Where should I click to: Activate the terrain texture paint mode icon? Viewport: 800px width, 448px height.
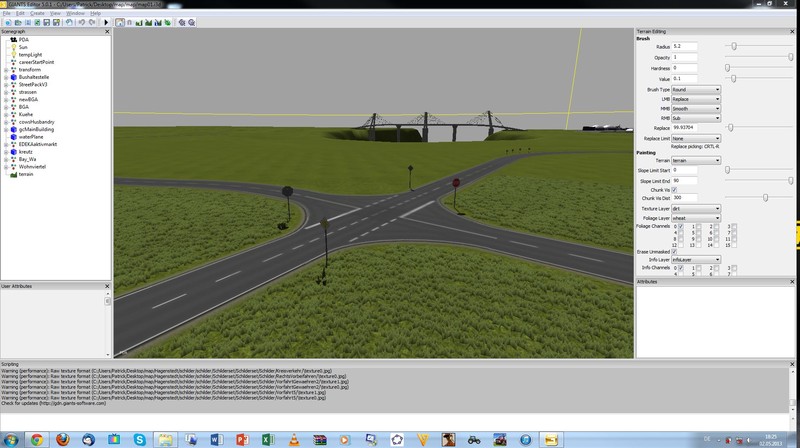click(x=148, y=22)
